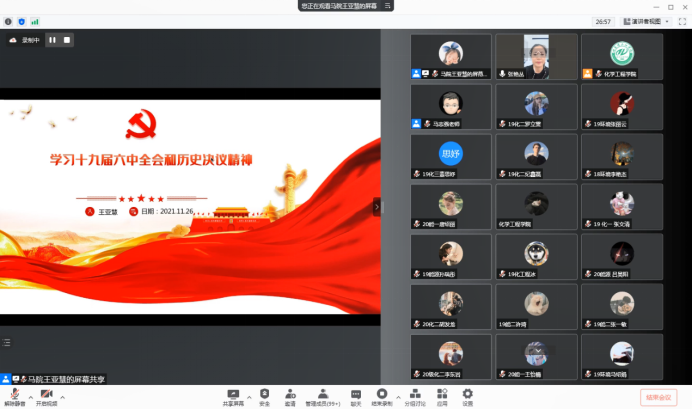Open the Security shield icon

coord(264,395)
